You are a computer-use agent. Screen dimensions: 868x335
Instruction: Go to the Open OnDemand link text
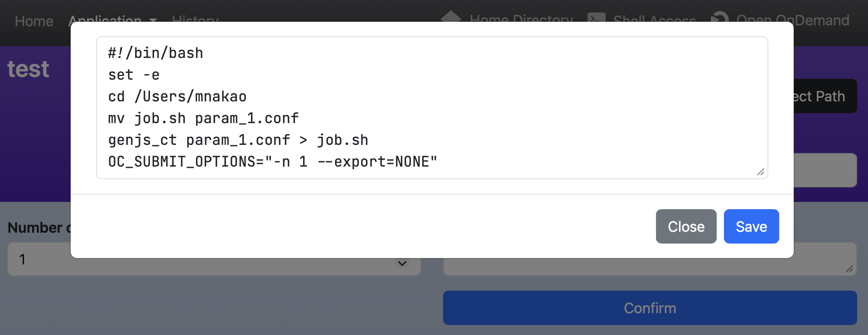792,20
